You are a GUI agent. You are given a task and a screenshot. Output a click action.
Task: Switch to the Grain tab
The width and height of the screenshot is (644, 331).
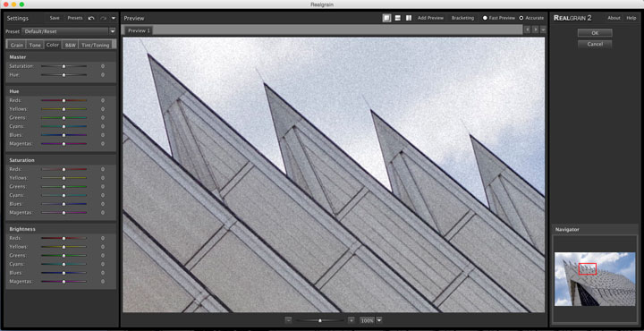pyautogui.click(x=17, y=45)
